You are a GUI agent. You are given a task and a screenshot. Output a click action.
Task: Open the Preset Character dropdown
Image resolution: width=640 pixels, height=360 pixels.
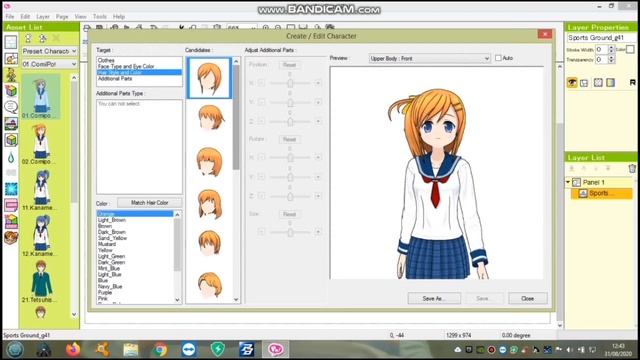(49, 51)
